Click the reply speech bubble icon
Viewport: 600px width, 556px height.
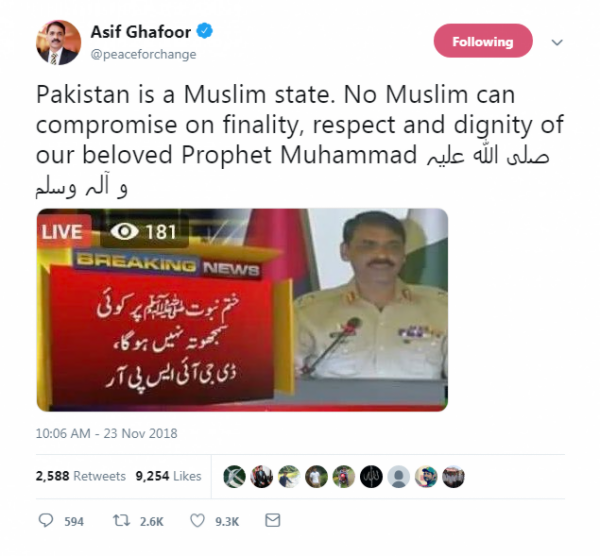click(46, 520)
